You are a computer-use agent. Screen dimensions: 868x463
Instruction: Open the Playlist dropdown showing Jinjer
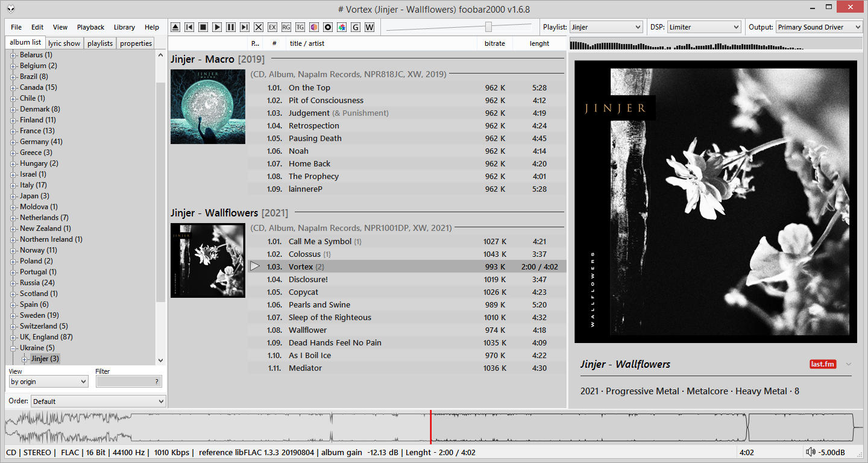pyautogui.click(x=606, y=27)
